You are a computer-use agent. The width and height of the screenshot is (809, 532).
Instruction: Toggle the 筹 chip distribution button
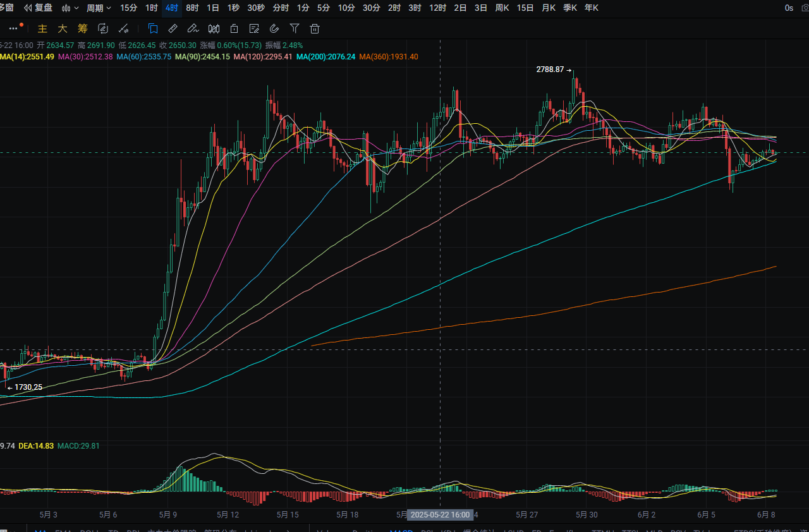[x=83, y=28]
